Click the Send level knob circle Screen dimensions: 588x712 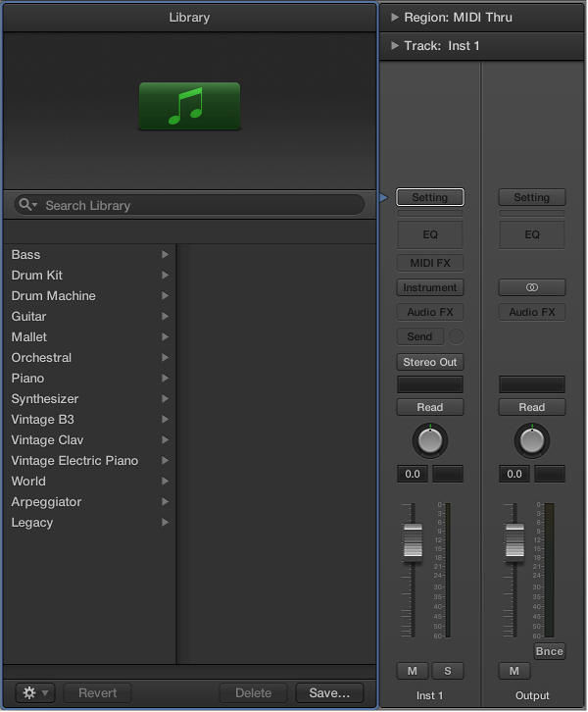tap(456, 336)
